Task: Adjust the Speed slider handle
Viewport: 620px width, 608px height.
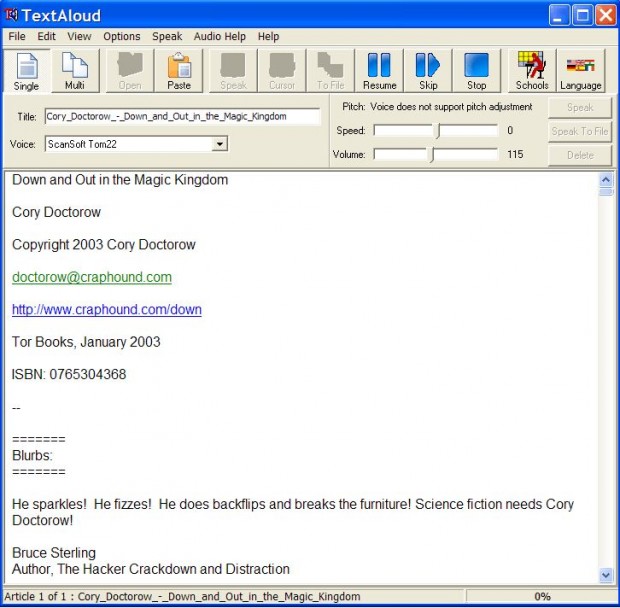Action: click(438, 130)
